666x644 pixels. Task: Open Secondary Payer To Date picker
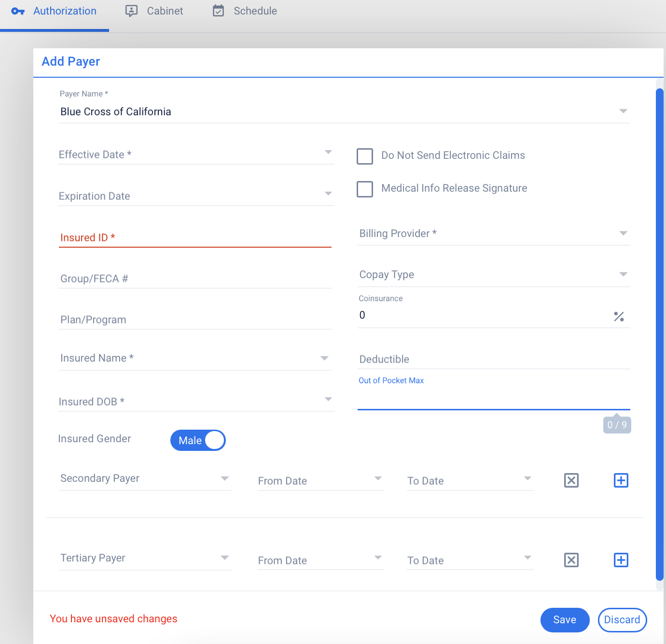[x=470, y=480]
